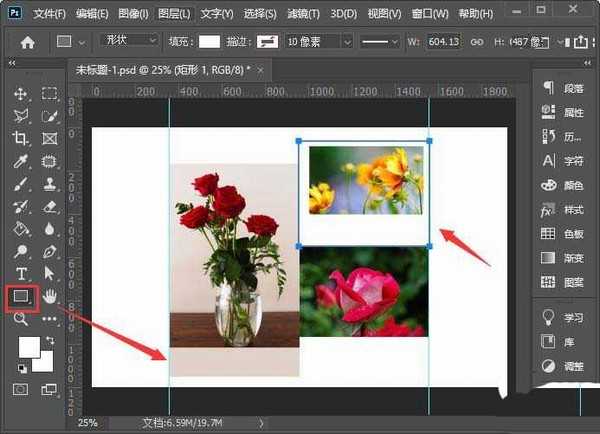
Task: Open the 字符 character panel
Action: tap(565, 160)
